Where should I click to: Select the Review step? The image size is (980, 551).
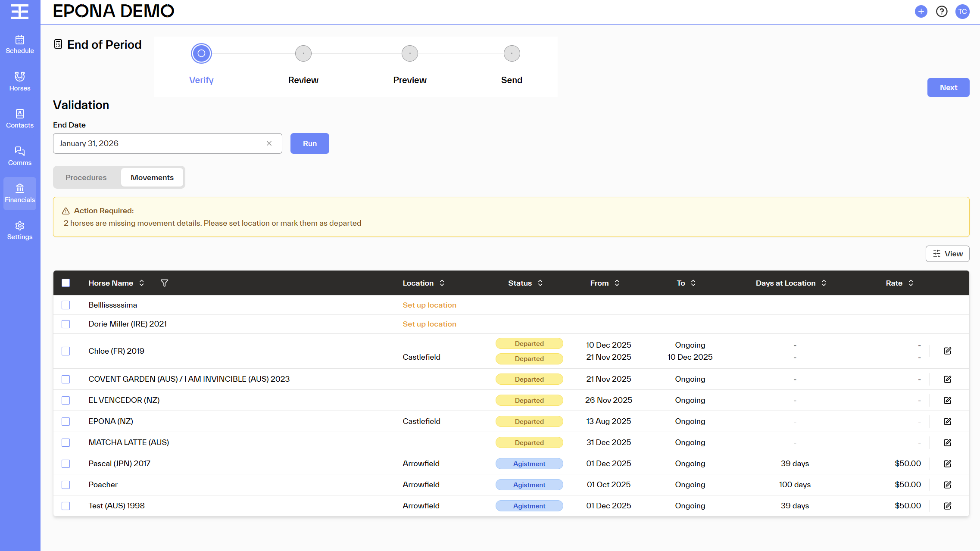pyautogui.click(x=303, y=54)
